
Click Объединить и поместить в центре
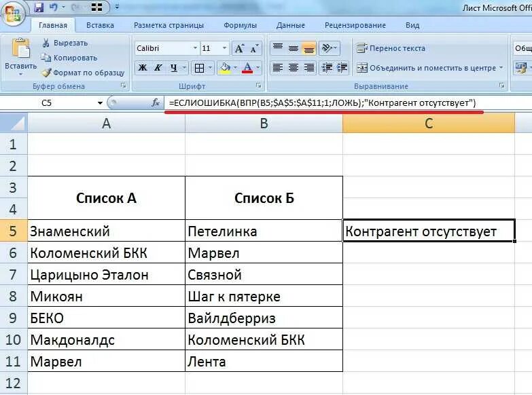pos(427,68)
